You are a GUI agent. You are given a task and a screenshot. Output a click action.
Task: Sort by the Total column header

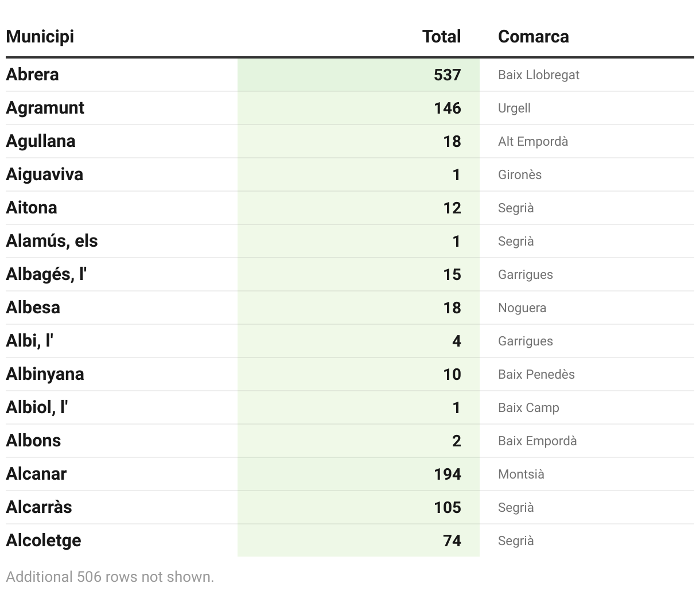[x=441, y=37]
